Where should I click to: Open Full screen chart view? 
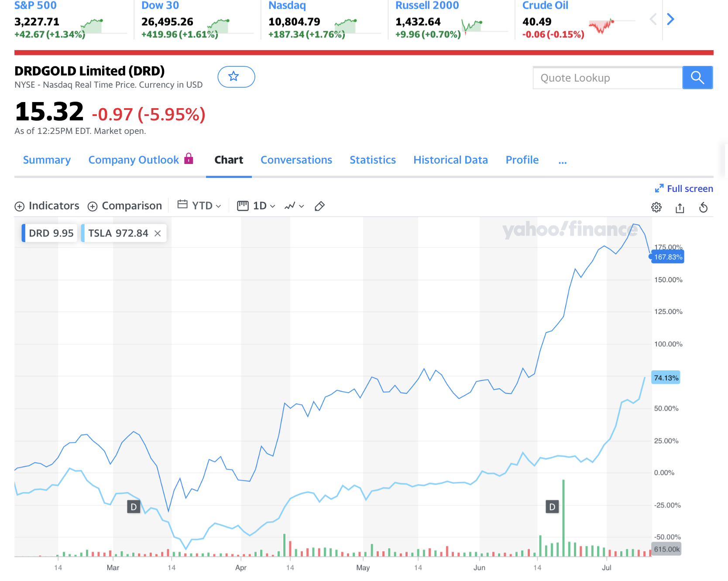684,188
